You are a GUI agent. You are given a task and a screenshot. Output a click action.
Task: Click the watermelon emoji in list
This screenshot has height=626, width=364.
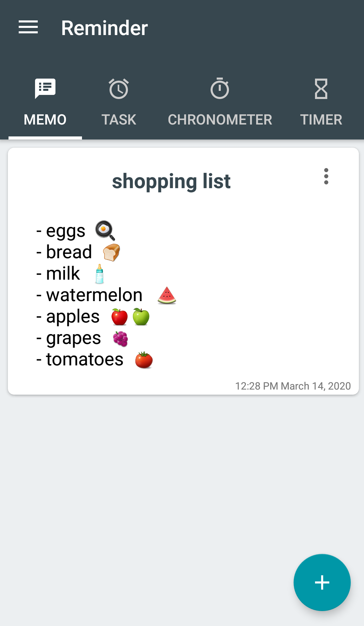(x=167, y=295)
